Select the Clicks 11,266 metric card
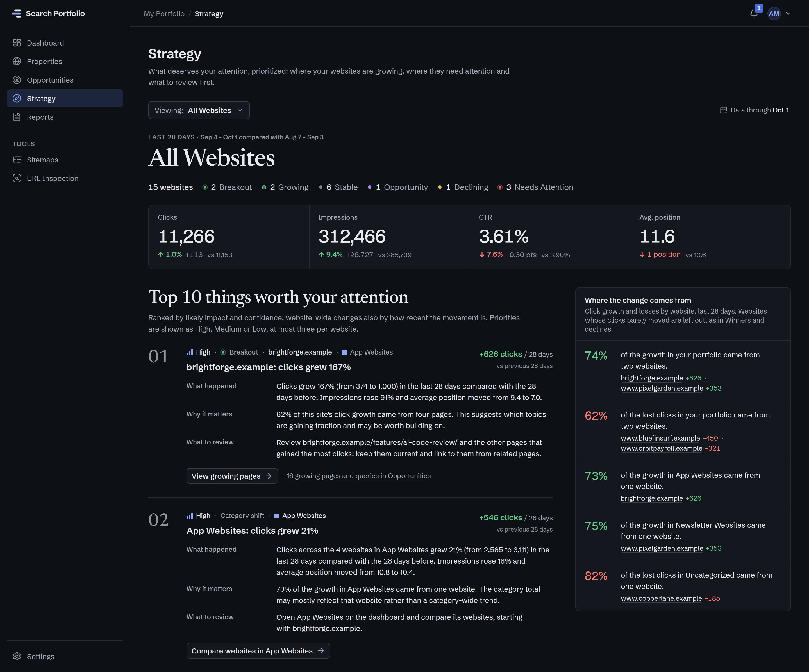 click(x=229, y=237)
